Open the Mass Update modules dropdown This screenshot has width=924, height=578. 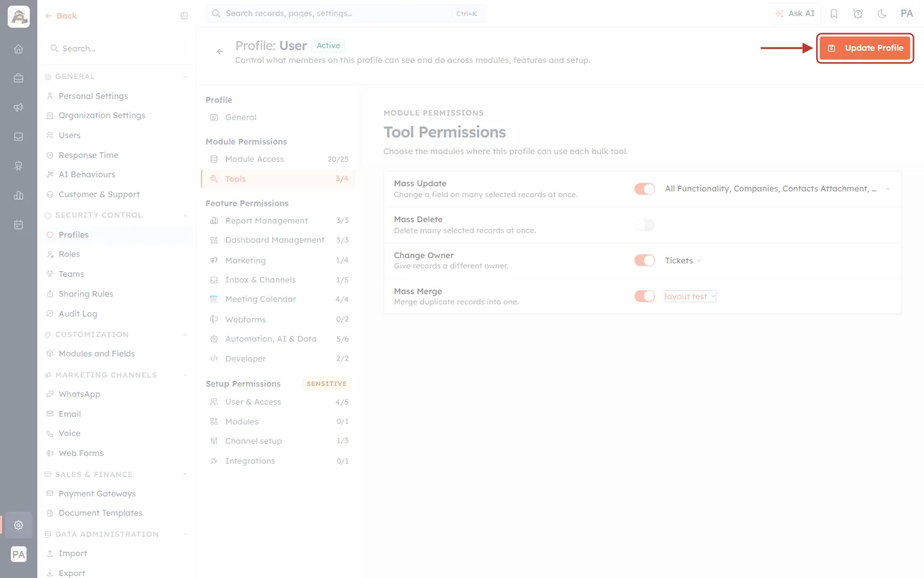[x=778, y=189]
